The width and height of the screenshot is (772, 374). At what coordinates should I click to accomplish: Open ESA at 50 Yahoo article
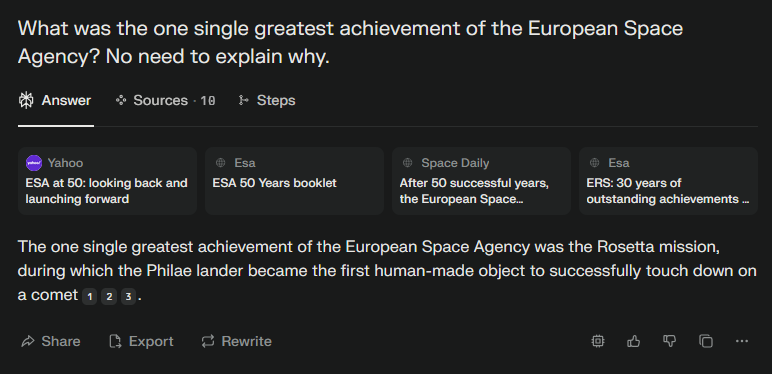(x=107, y=181)
